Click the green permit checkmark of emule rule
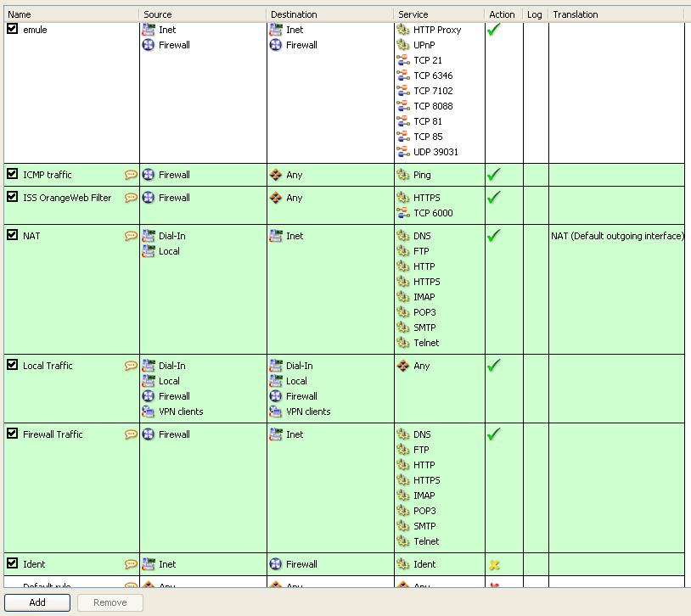 pos(494,30)
